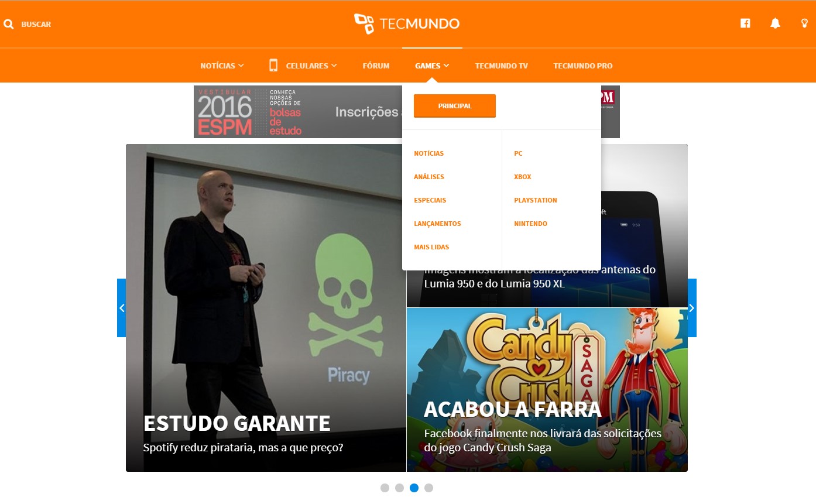Image resolution: width=816 pixels, height=504 pixels.
Task: Select Notícias in the Games submenu
Action: pyautogui.click(x=429, y=153)
